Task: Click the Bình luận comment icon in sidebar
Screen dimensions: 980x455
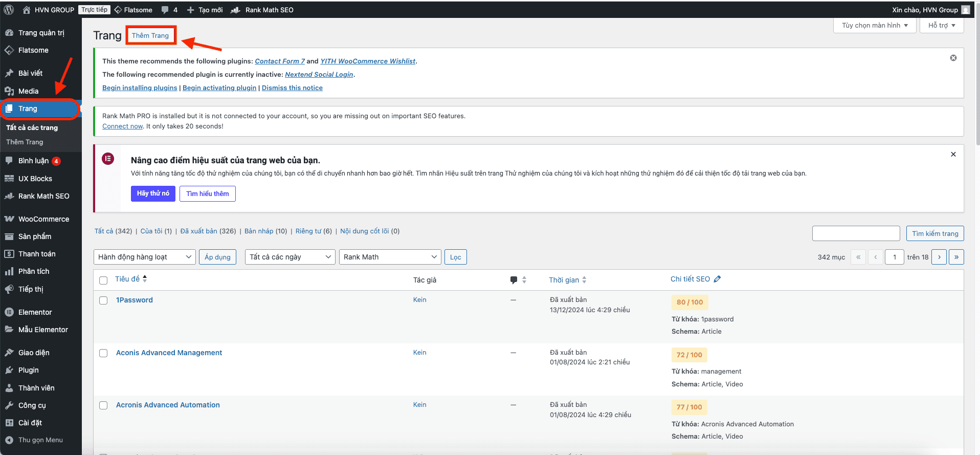Action: coord(9,161)
